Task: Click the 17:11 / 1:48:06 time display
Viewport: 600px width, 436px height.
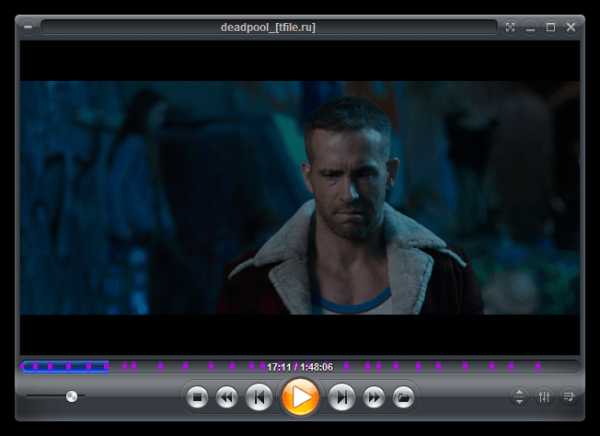Action: (300, 367)
